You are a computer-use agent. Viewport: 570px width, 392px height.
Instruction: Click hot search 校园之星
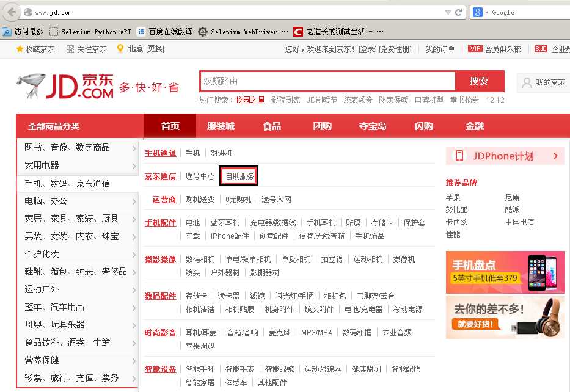click(250, 100)
